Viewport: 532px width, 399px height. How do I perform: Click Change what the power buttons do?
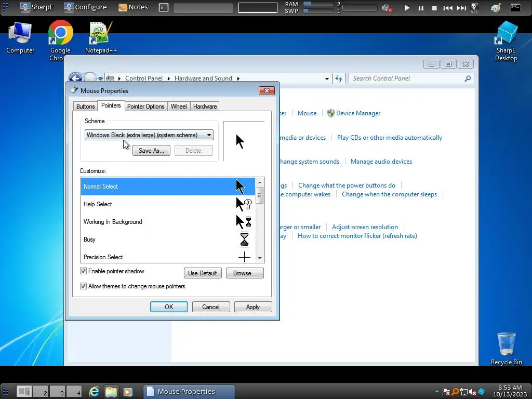(x=347, y=185)
